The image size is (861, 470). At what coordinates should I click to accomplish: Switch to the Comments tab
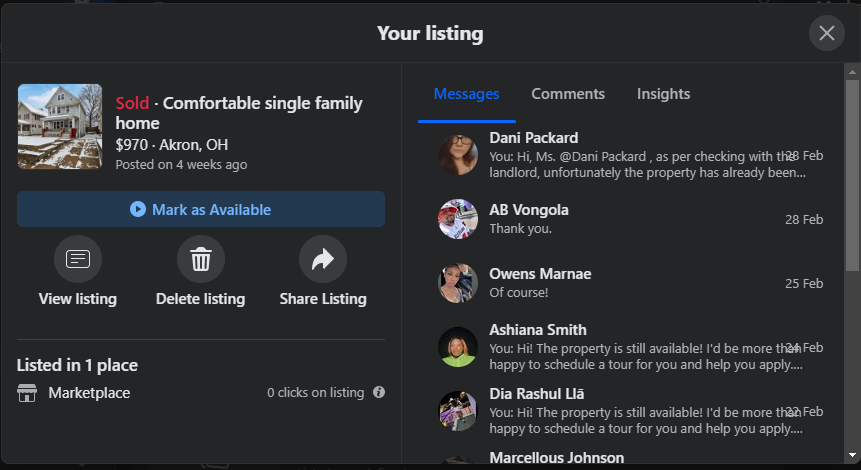568,94
